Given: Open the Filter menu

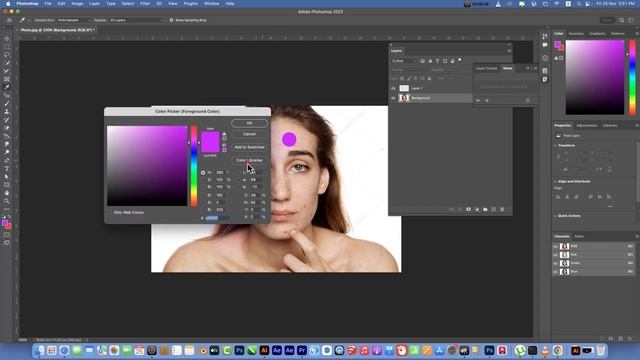Looking at the screenshot, I should pos(145,4).
